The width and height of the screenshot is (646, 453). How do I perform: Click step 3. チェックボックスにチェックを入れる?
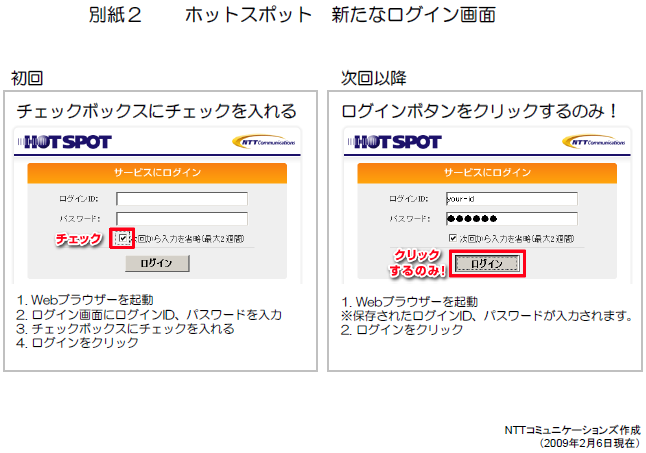coord(126,329)
